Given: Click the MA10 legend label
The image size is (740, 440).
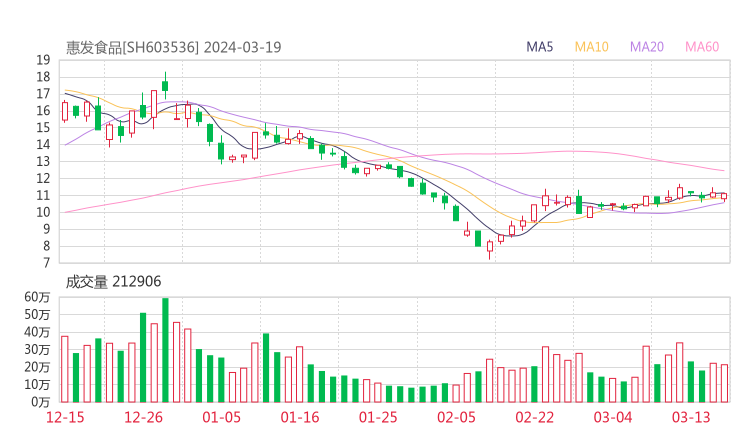Looking at the screenshot, I should [591, 47].
